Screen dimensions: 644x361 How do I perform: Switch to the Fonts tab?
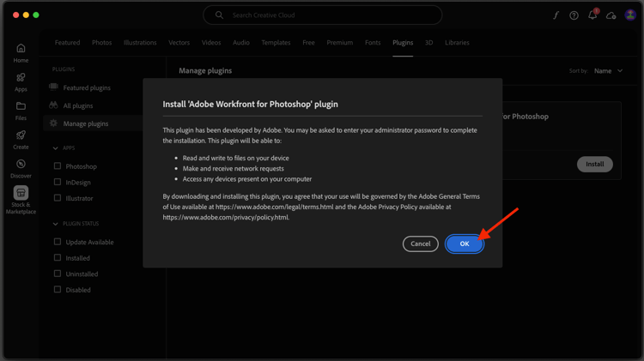[373, 43]
